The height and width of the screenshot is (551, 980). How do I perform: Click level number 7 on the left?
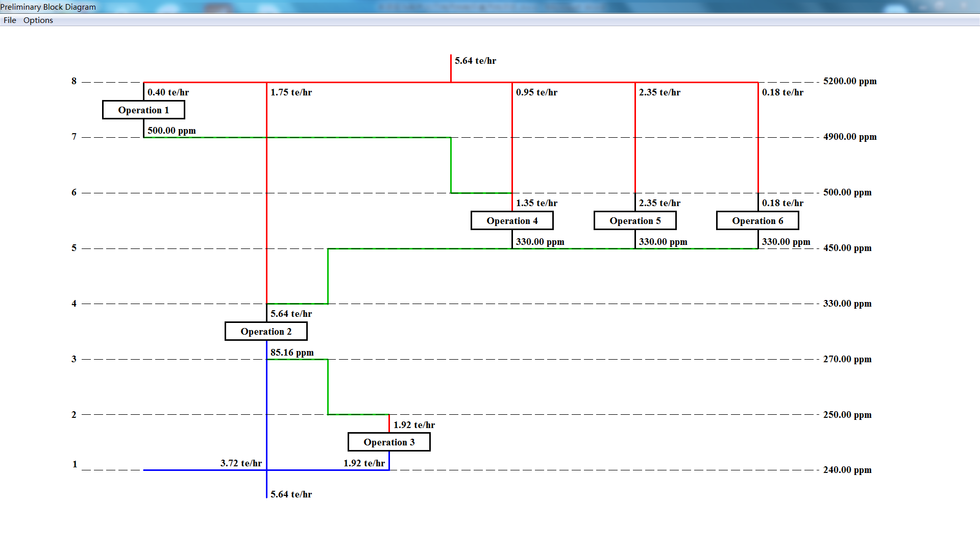point(74,137)
